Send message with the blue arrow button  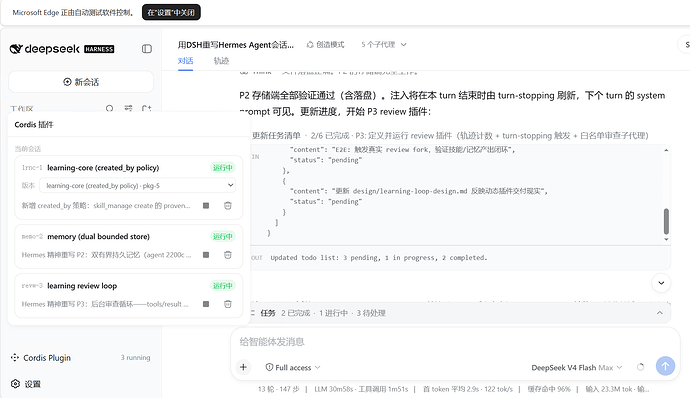pyautogui.click(x=665, y=366)
